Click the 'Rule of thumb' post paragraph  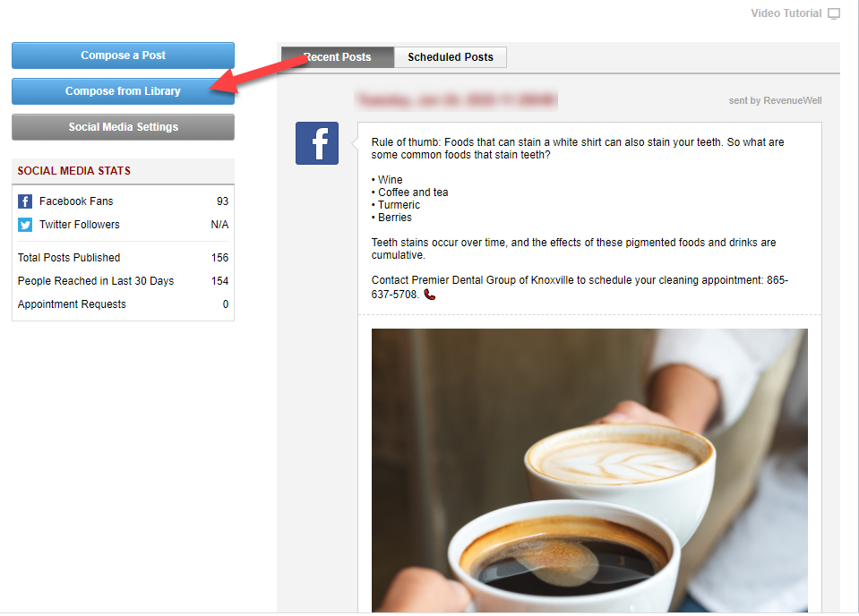click(x=578, y=149)
